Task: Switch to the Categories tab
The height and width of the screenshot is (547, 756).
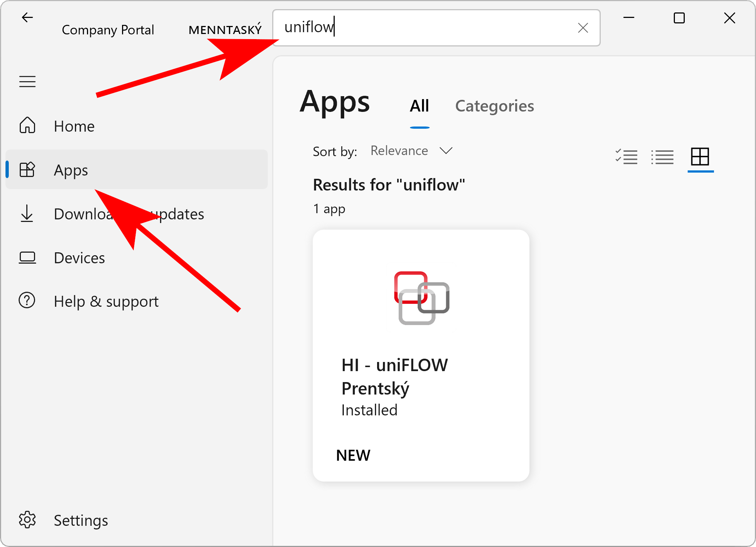Action: pyautogui.click(x=494, y=106)
